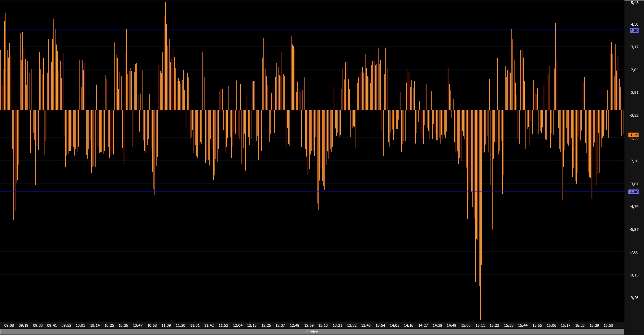Click the 11:20 time label
The height and width of the screenshot is (335, 644).
click(x=181, y=325)
